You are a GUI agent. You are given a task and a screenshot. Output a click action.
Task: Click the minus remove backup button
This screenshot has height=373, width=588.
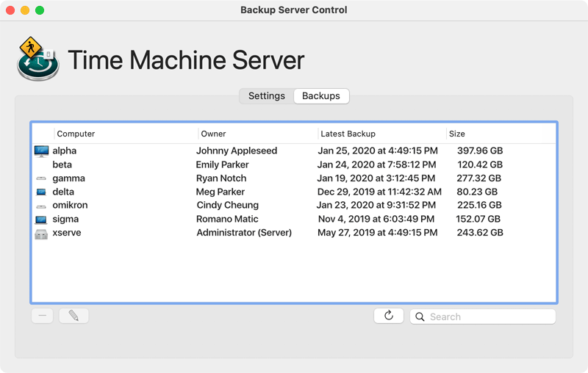click(x=43, y=316)
